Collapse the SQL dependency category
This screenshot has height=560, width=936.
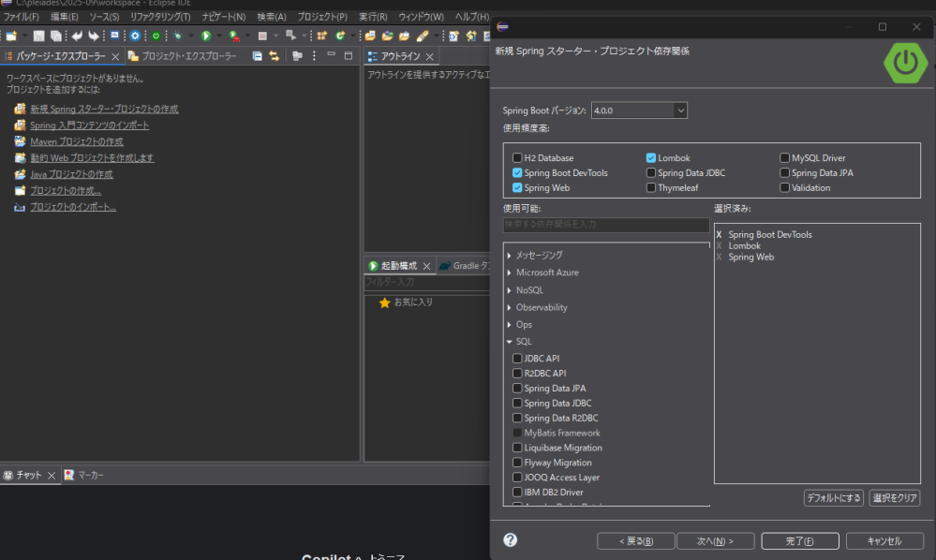pyautogui.click(x=509, y=342)
